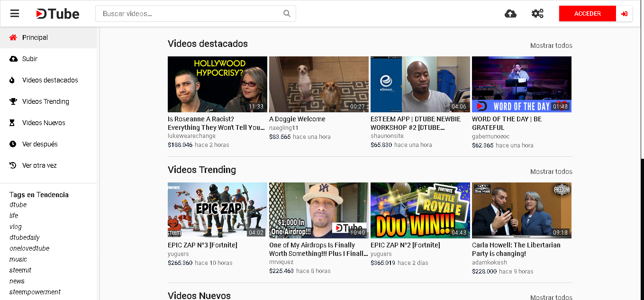Open channel mrviquez
The image size is (644, 300).
(282, 262)
